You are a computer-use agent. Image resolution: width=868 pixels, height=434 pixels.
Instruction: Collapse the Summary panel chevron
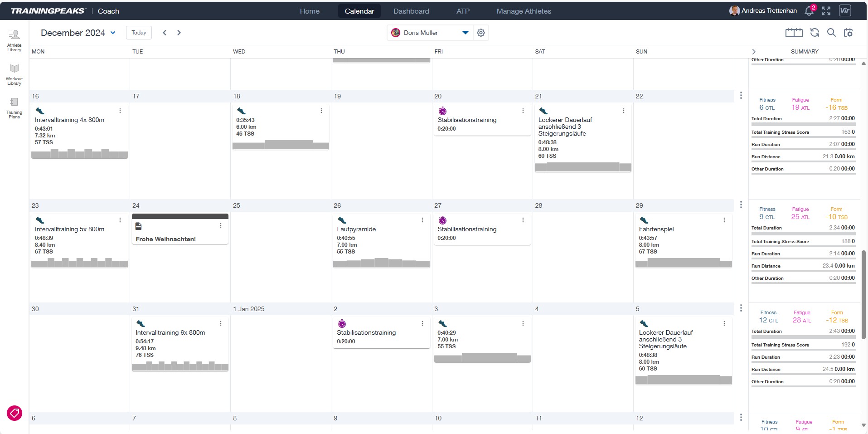754,52
